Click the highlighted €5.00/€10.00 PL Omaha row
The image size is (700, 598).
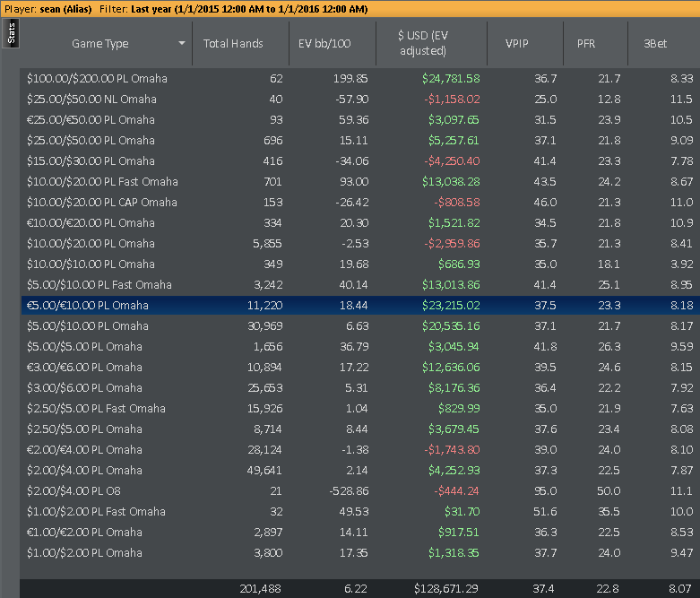[88, 306]
